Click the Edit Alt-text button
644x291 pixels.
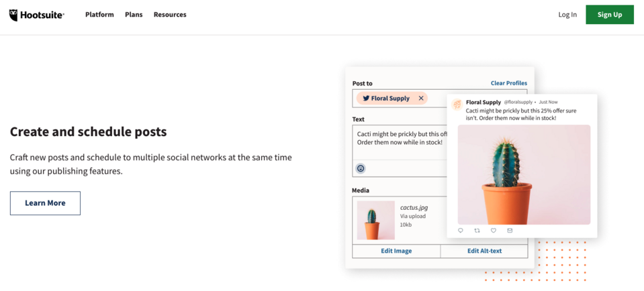pos(484,251)
